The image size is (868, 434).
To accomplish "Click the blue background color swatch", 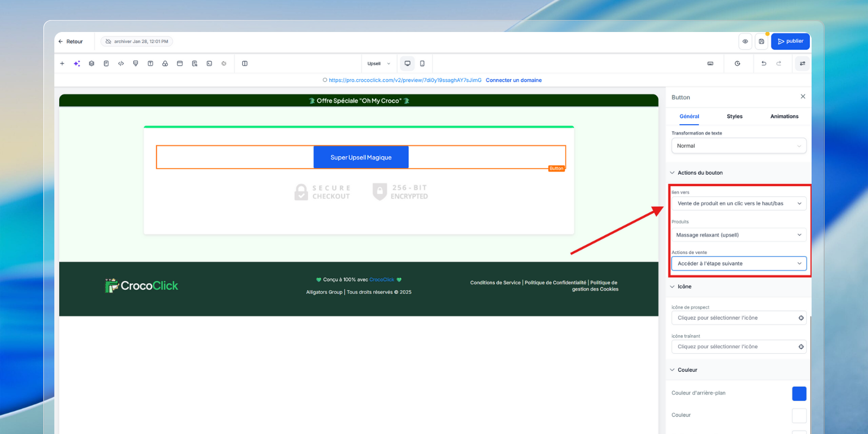I will [x=799, y=393].
